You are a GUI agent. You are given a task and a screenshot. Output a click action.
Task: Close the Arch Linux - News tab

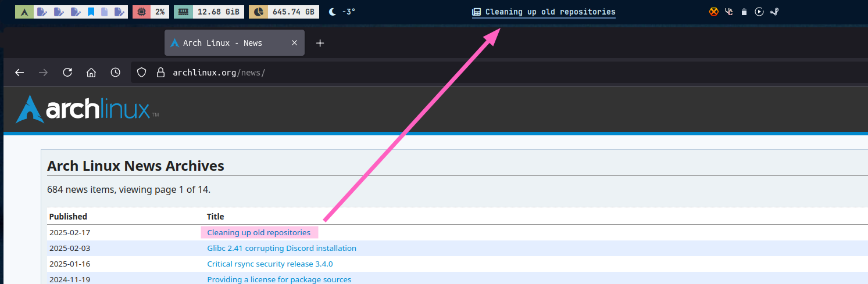pos(294,43)
